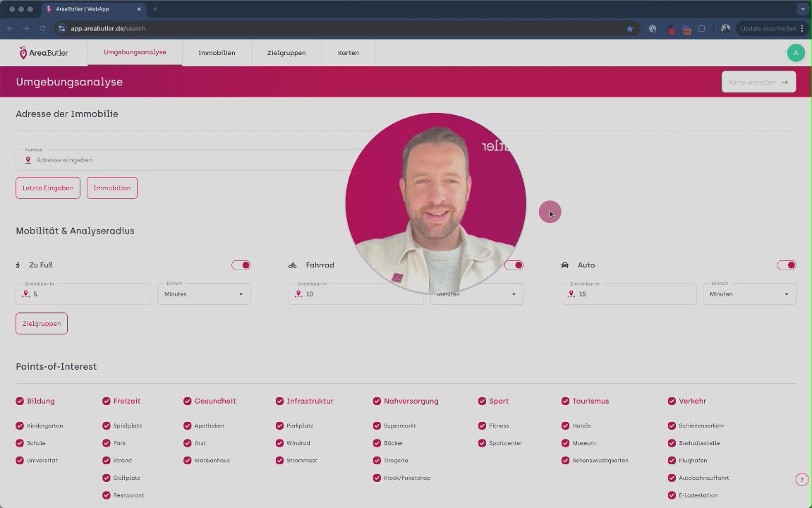Screen dimensions: 812x508
Task: Open the Zielgruppen tab
Action: [x=286, y=53]
